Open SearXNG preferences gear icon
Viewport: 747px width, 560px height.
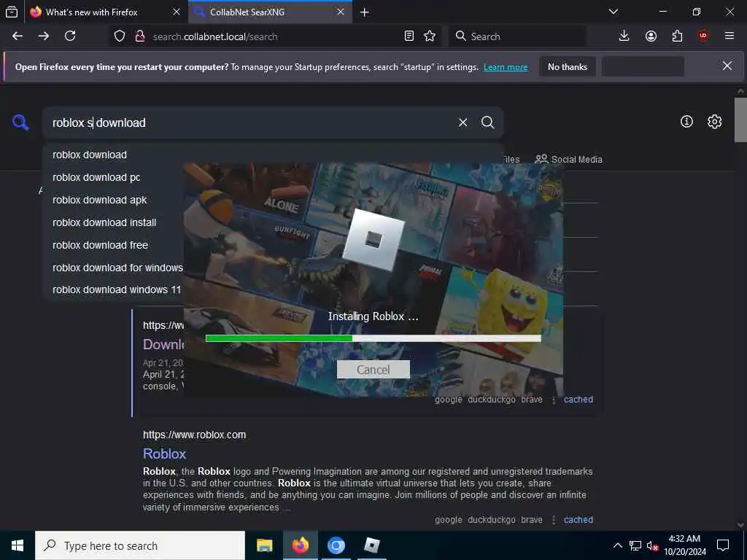(715, 122)
